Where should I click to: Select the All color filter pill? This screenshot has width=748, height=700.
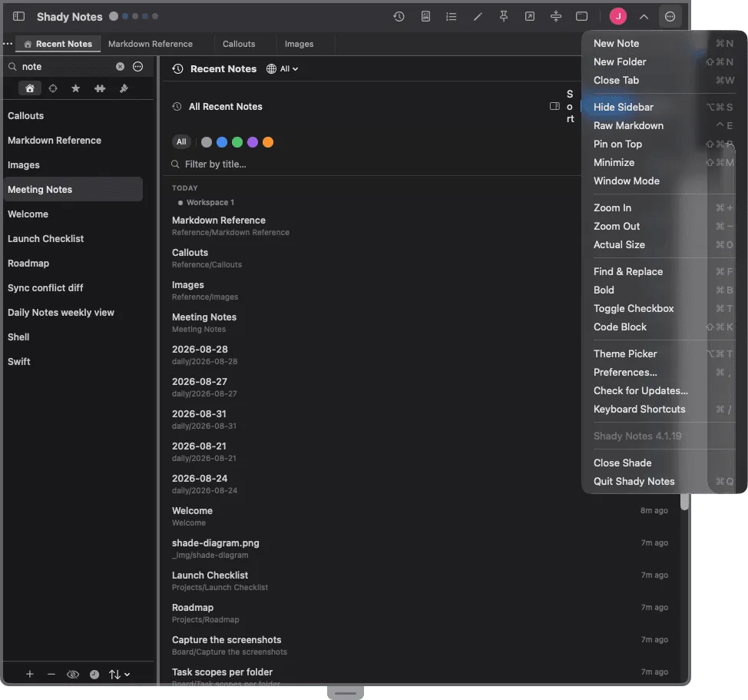pyautogui.click(x=181, y=141)
